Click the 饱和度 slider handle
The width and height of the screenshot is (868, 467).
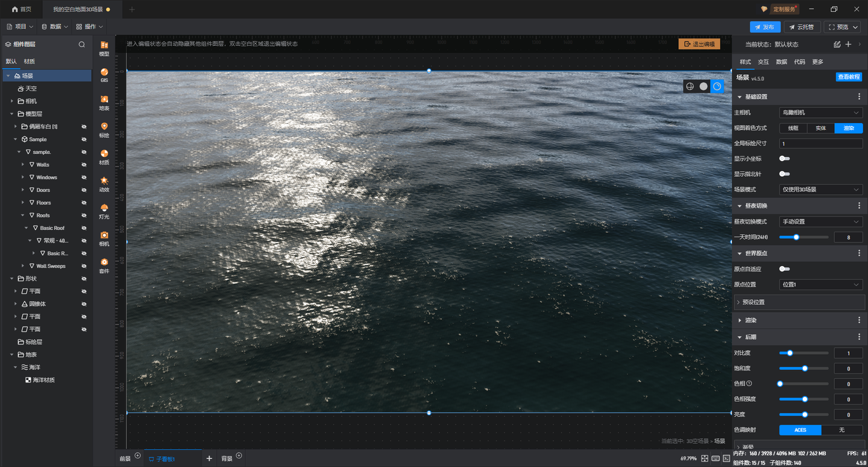[x=805, y=368]
